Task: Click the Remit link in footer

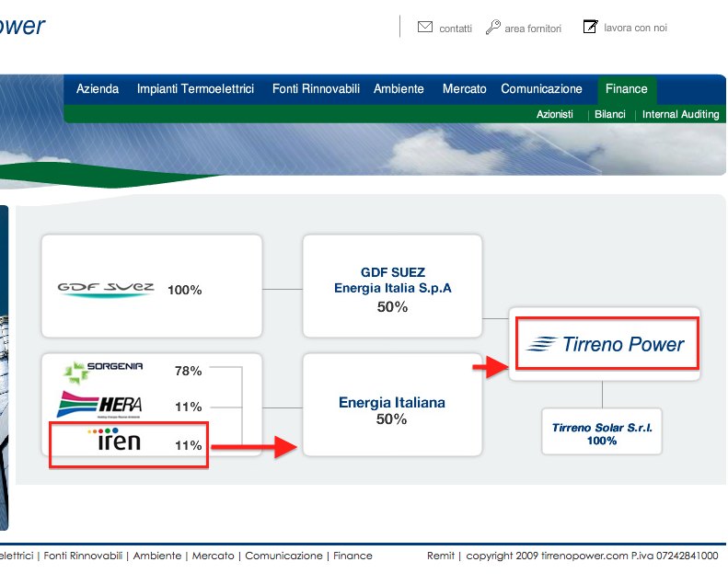Action: (x=440, y=556)
